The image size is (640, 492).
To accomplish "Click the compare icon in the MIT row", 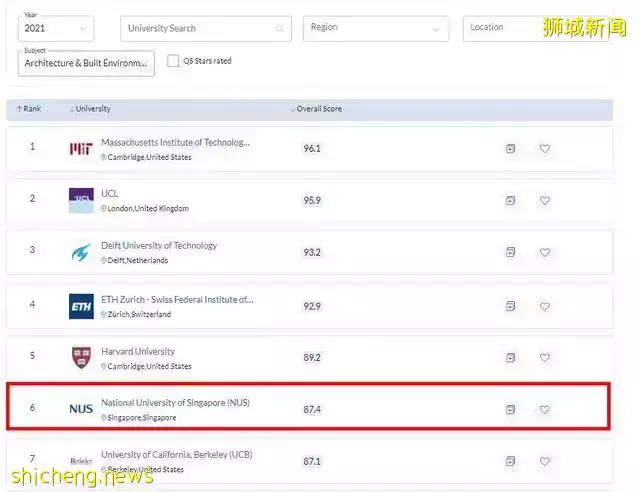I will point(510,149).
